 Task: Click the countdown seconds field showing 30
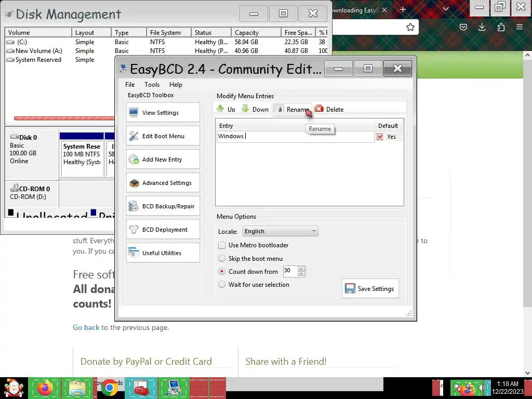(290, 271)
